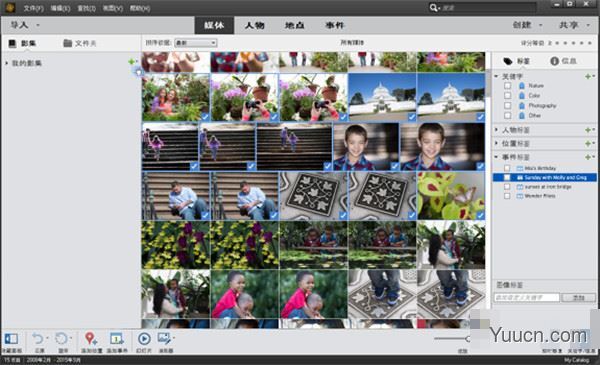Viewport: 600px width, 365px height.
Task: Click the search magnifier icon
Action: (433, 8)
